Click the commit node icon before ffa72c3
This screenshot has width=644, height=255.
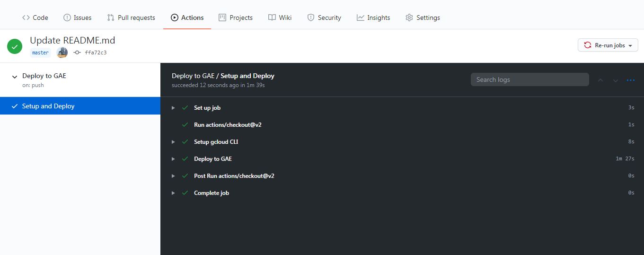point(77,53)
